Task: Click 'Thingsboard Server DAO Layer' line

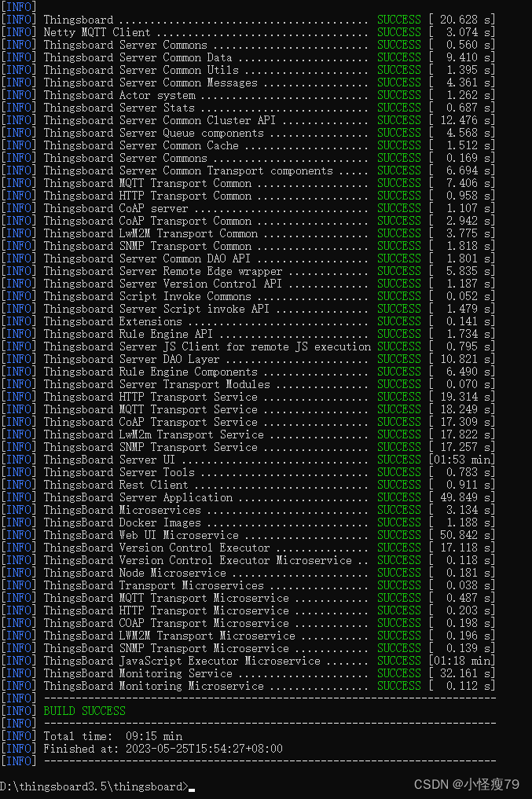Action: coord(248,359)
